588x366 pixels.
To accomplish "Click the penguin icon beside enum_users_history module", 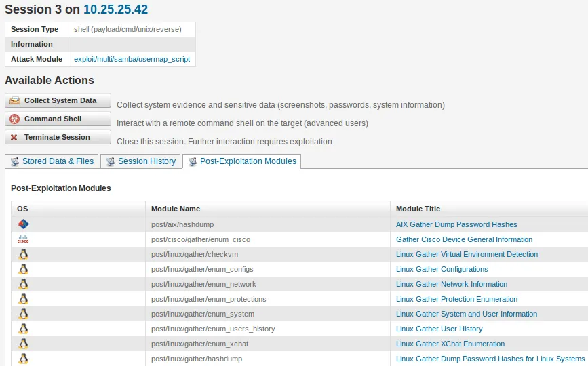I will tap(23, 329).
